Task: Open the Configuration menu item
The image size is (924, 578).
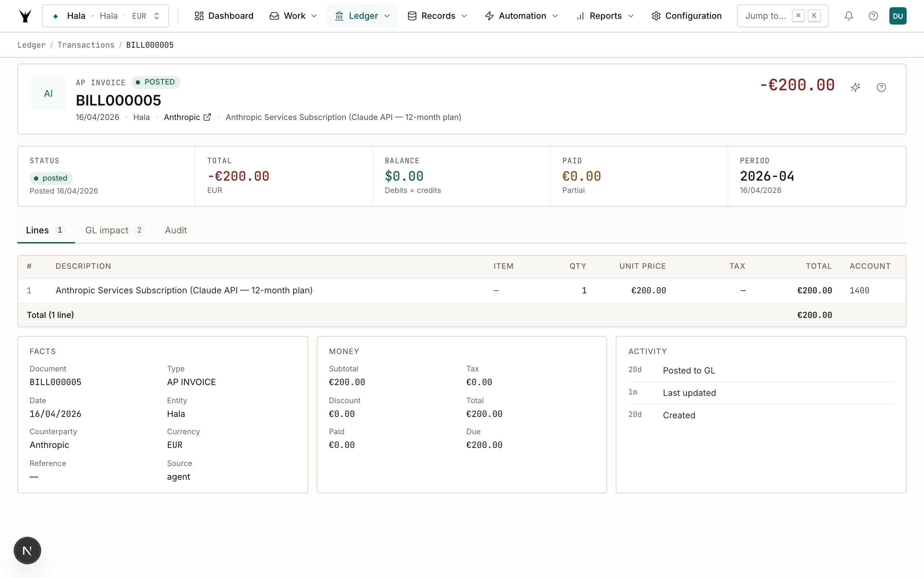Action: [x=687, y=16]
